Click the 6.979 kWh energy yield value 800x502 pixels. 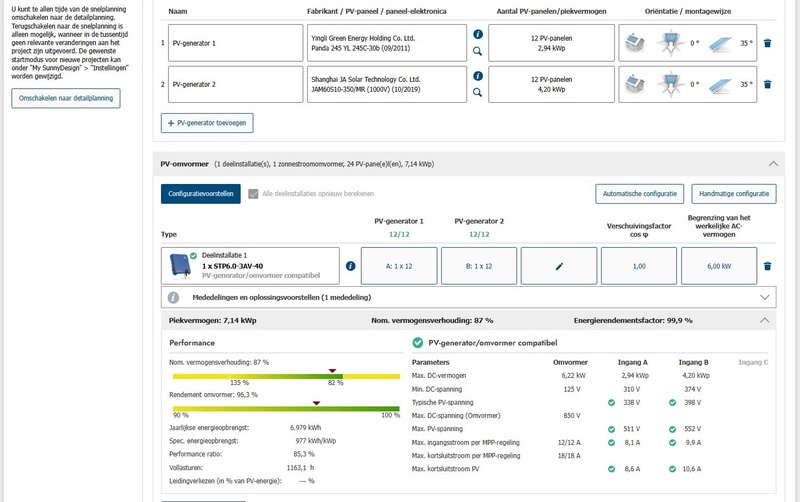click(x=305, y=428)
